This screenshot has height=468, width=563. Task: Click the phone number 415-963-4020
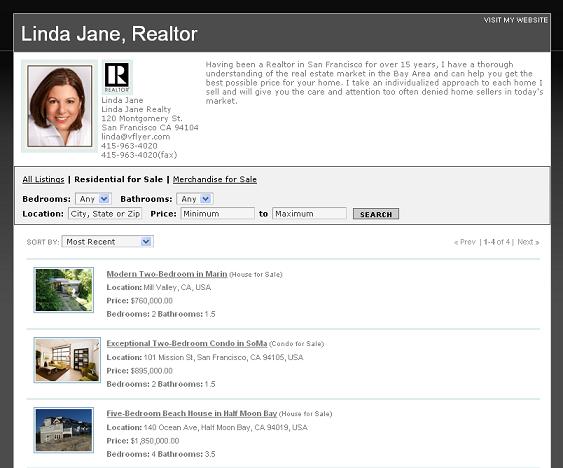click(x=129, y=146)
